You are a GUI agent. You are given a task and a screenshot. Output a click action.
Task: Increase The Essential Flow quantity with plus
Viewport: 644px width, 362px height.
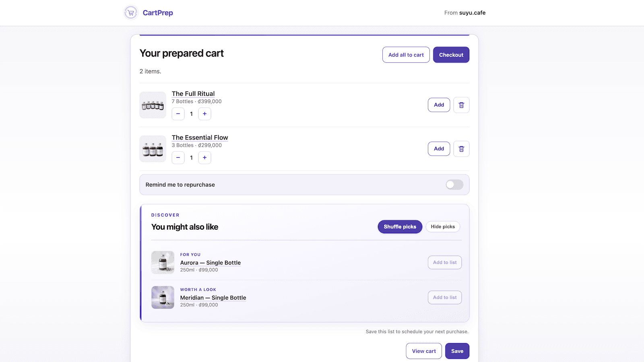click(204, 158)
